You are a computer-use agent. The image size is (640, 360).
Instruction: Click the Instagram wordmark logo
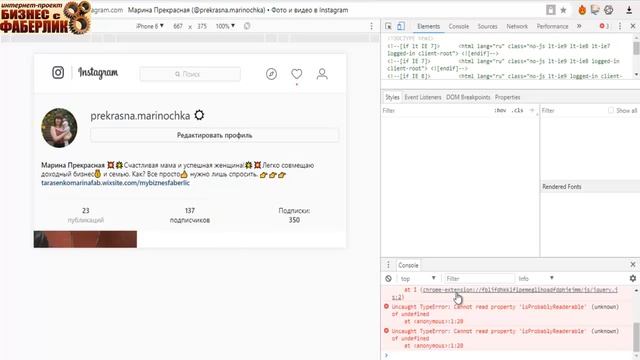point(98,73)
